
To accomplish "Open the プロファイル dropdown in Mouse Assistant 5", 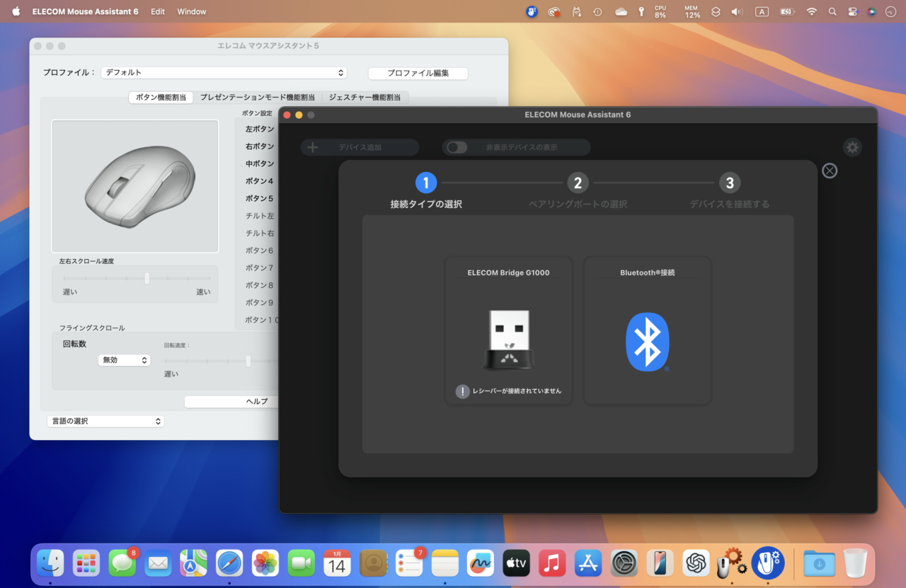I will (224, 72).
